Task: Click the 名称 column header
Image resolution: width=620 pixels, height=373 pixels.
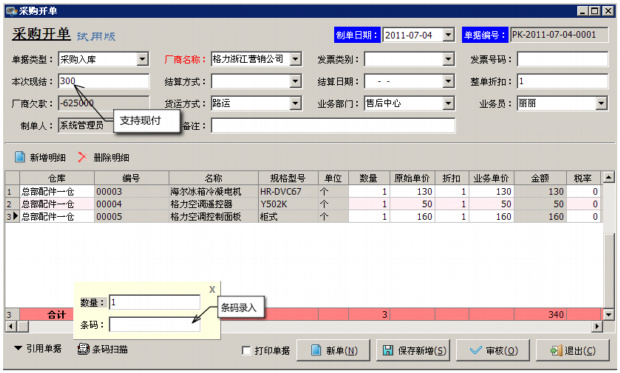Action: pos(214,178)
